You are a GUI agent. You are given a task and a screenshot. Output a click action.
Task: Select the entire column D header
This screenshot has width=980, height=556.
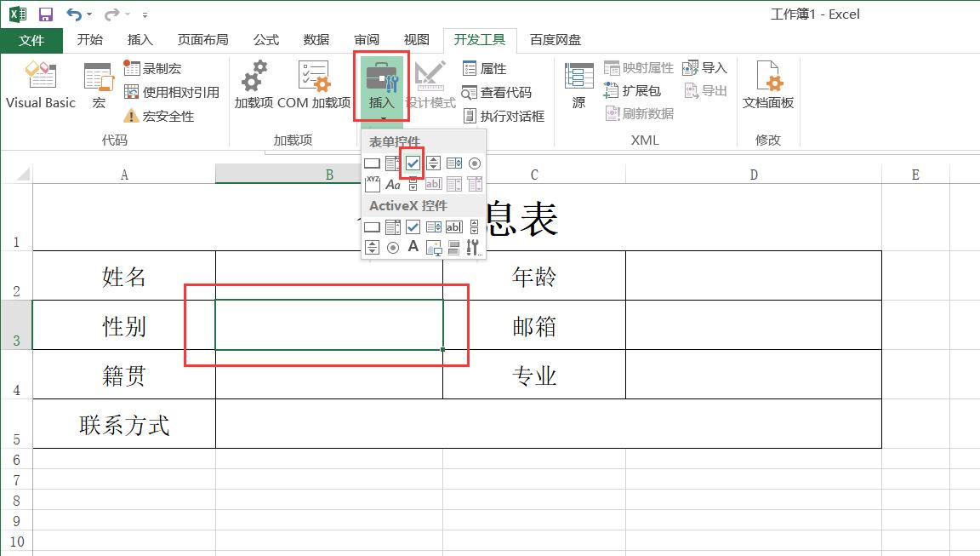pos(753,175)
